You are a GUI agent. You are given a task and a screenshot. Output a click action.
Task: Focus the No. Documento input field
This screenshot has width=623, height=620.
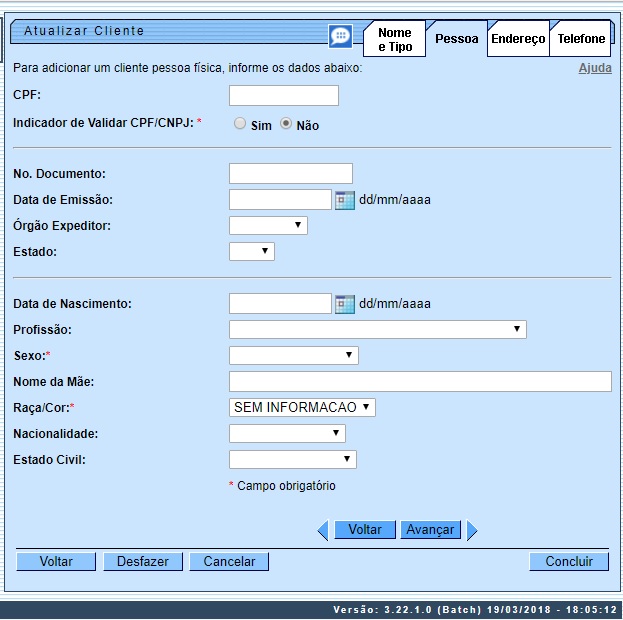(x=291, y=174)
